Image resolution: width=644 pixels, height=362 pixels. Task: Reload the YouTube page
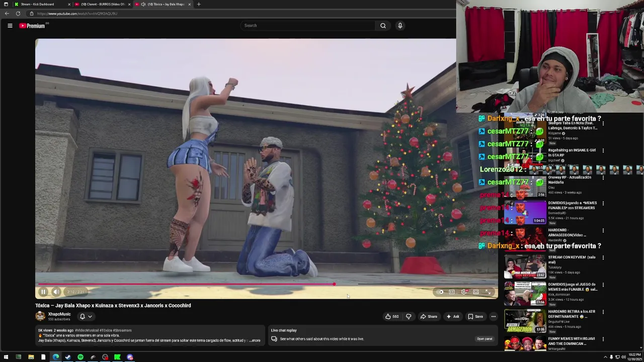coord(18,14)
